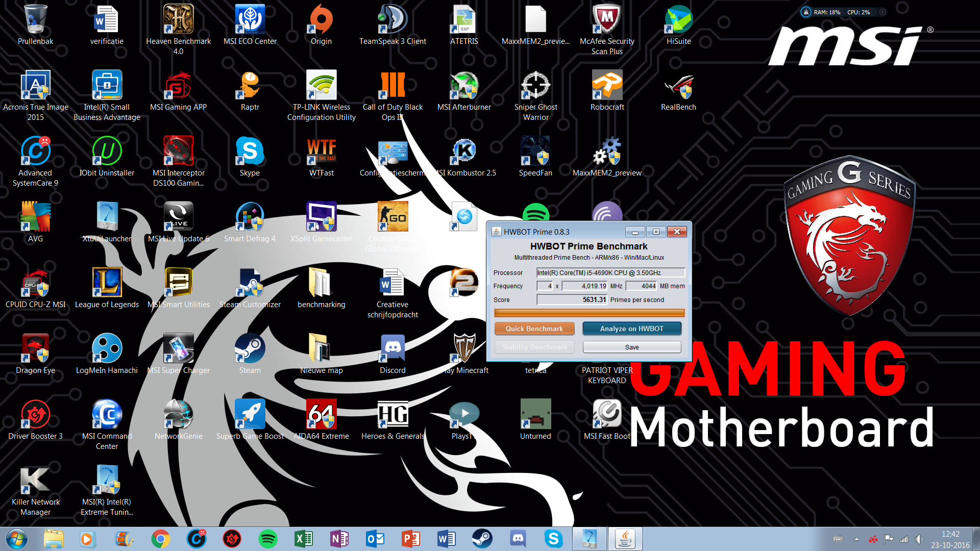Click Analyze on HWBOT button
The image size is (980, 551).
pos(632,329)
